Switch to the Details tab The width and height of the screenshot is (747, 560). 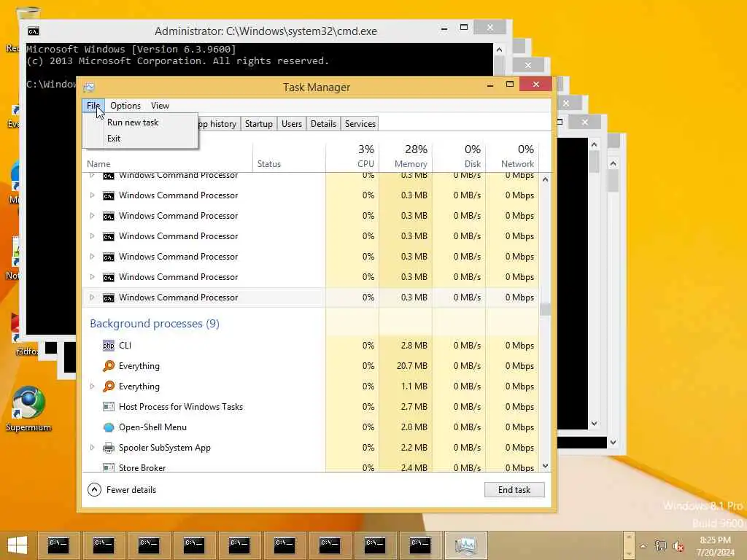pos(323,124)
